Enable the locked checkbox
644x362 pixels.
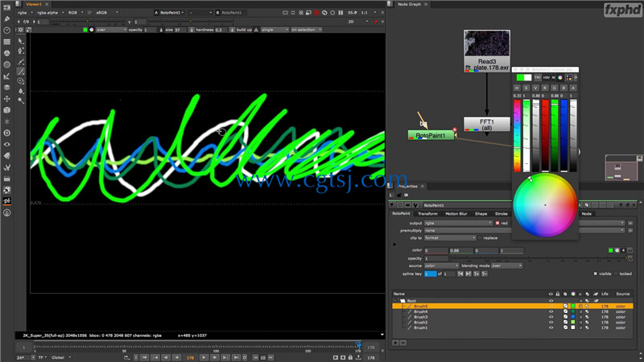(x=616, y=274)
